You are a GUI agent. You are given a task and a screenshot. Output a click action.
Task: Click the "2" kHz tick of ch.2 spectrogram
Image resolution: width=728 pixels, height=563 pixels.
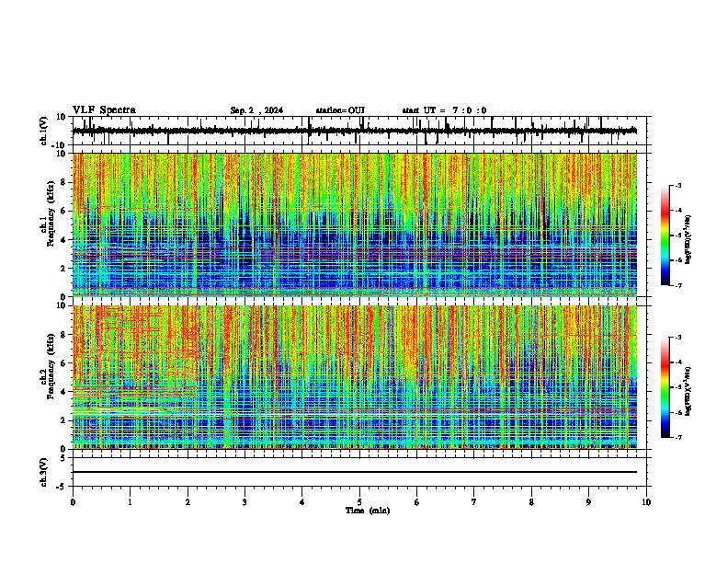pyautogui.click(x=64, y=420)
